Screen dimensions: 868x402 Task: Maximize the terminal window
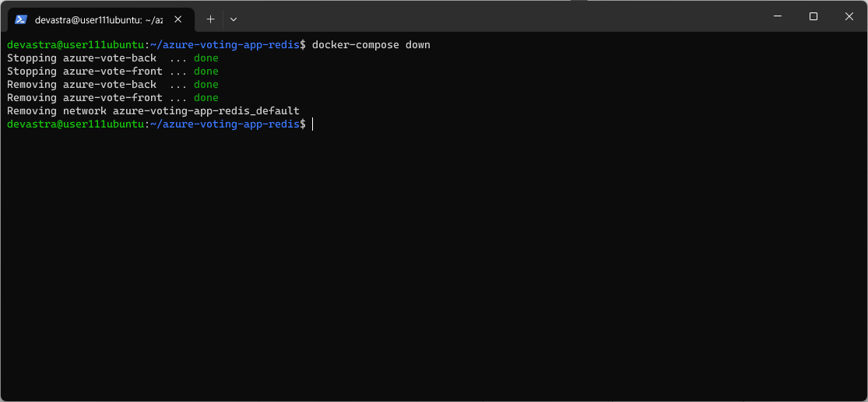[x=814, y=16]
